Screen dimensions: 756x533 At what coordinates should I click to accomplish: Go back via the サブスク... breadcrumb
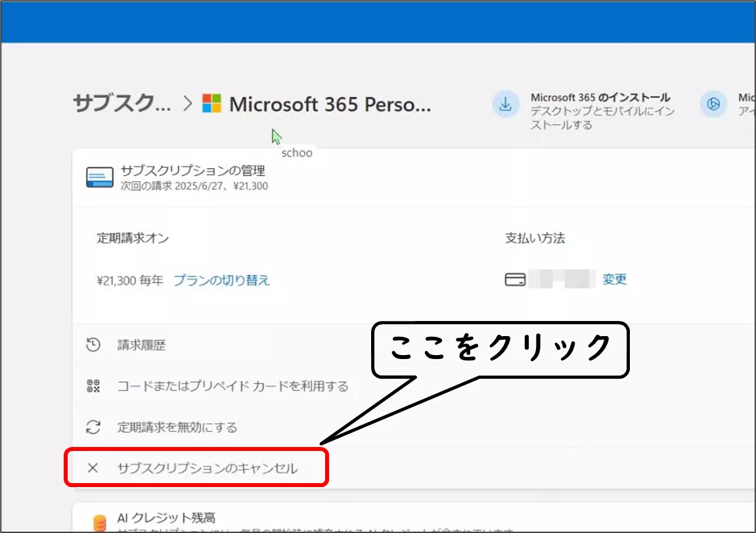(122, 104)
